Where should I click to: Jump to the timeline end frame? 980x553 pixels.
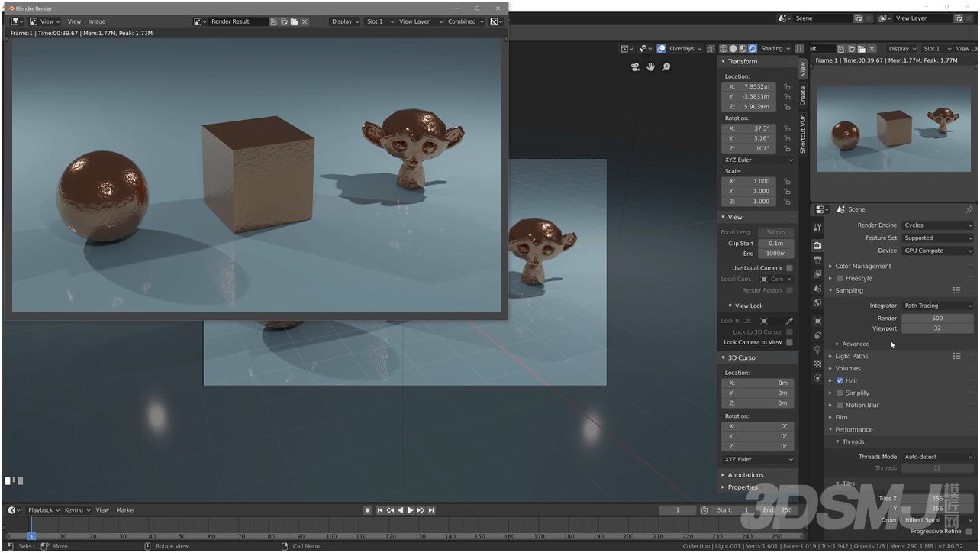pos(431,510)
